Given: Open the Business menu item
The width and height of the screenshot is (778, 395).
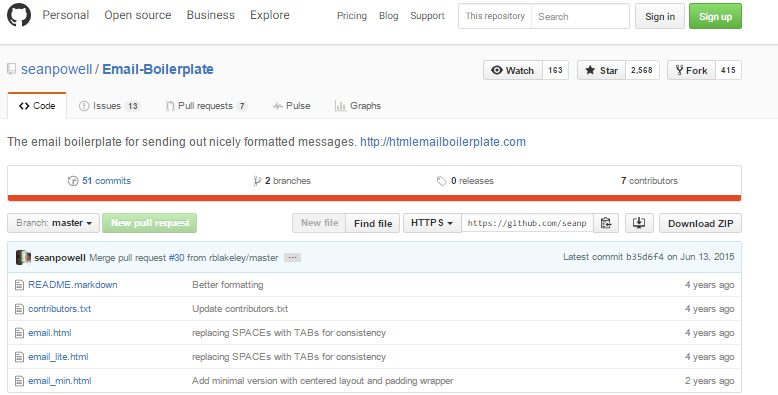Looking at the screenshot, I should (210, 15).
